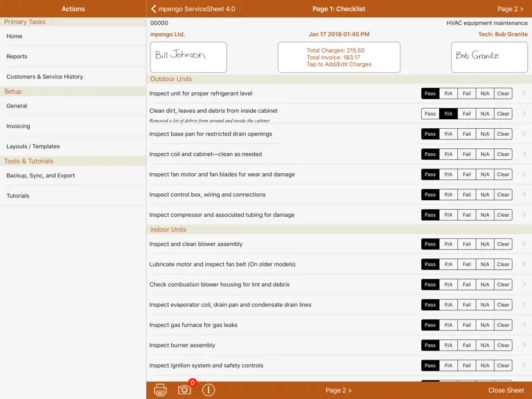Open Tutorials in the sidebar
The height and width of the screenshot is (399, 532).
[73, 196]
